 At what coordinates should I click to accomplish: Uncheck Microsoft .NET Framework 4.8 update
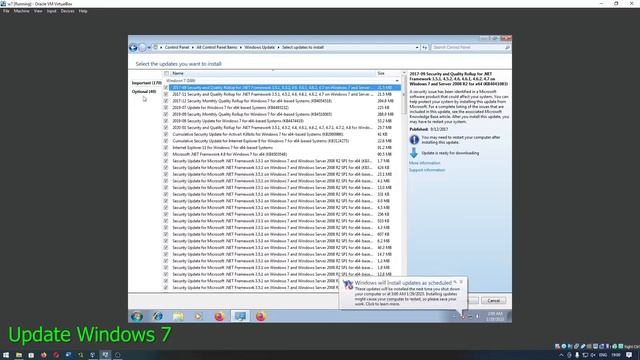click(x=166, y=154)
